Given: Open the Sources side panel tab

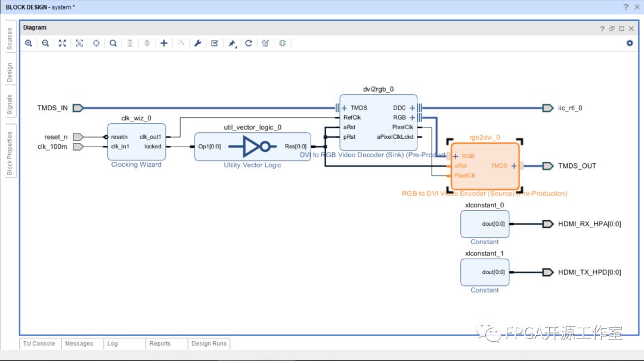Looking at the screenshot, I should [x=10, y=38].
